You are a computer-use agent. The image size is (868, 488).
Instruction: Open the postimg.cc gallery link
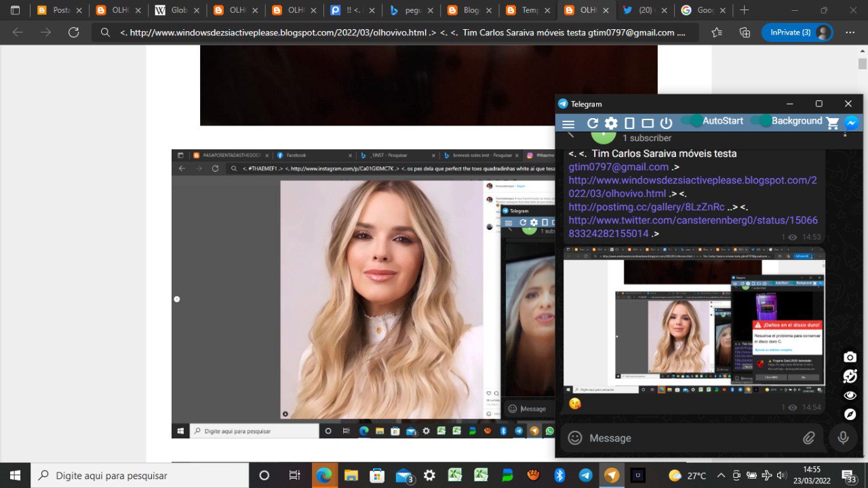646,207
